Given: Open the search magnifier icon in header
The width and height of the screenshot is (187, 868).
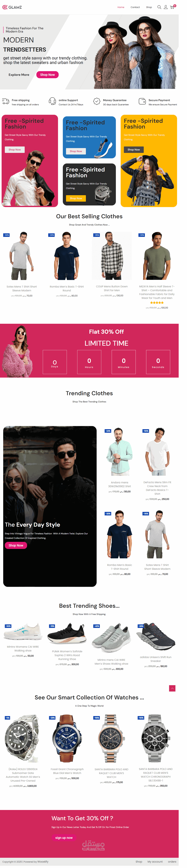Looking at the screenshot, I should pos(159,7).
